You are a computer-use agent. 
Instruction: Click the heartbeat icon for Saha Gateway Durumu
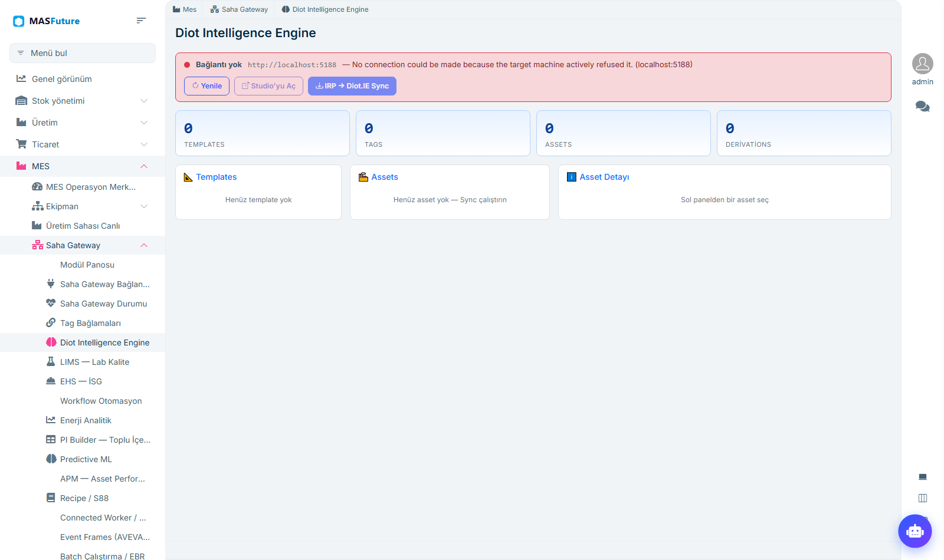pos(51,303)
